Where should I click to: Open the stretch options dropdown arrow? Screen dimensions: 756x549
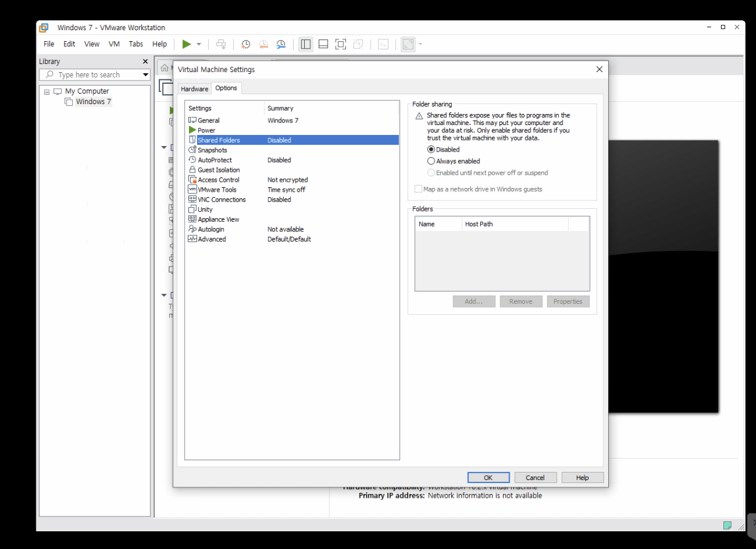click(420, 44)
